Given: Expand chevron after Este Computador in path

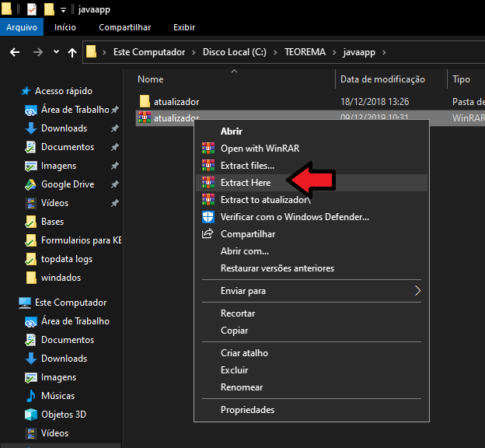Looking at the screenshot, I should [194, 52].
